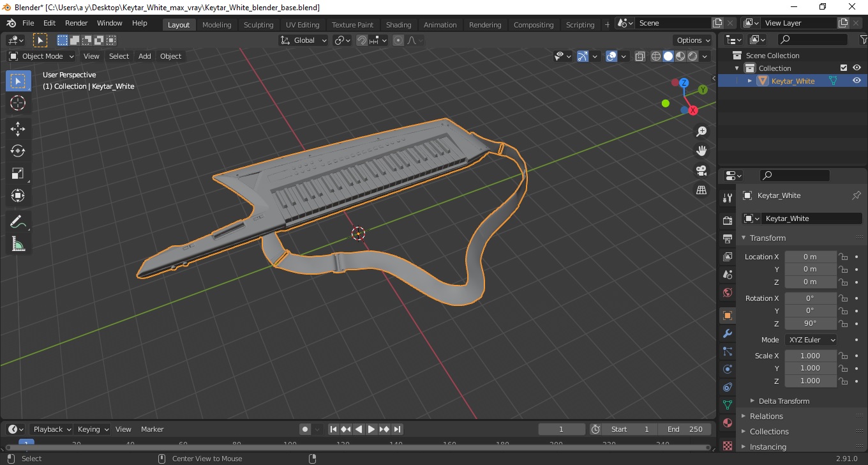This screenshot has width=868, height=465.
Task: Switch perspective/orthographic grid icon
Action: (701, 190)
